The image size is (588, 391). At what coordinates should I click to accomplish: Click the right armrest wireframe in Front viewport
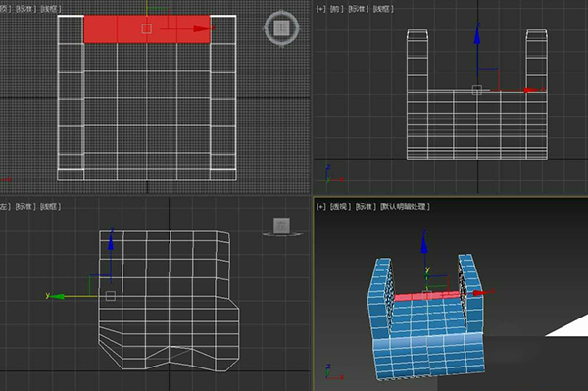point(537,61)
